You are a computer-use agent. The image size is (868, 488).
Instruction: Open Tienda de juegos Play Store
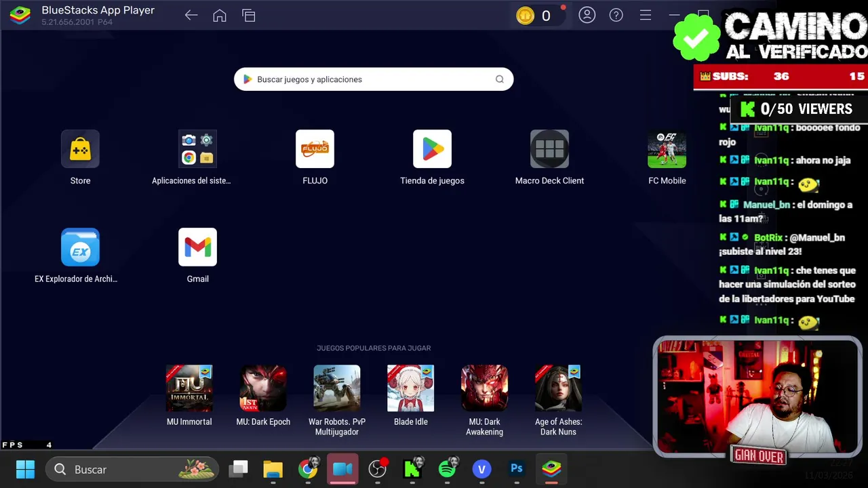tap(432, 149)
